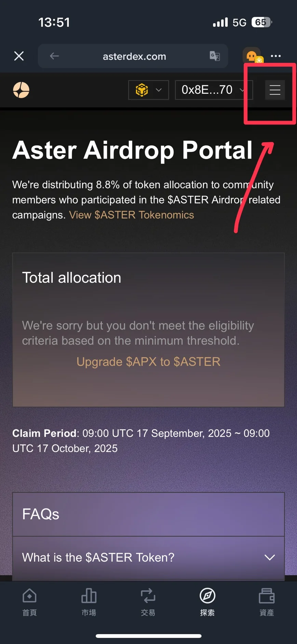Tap the Aster logo

click(21, 90)
